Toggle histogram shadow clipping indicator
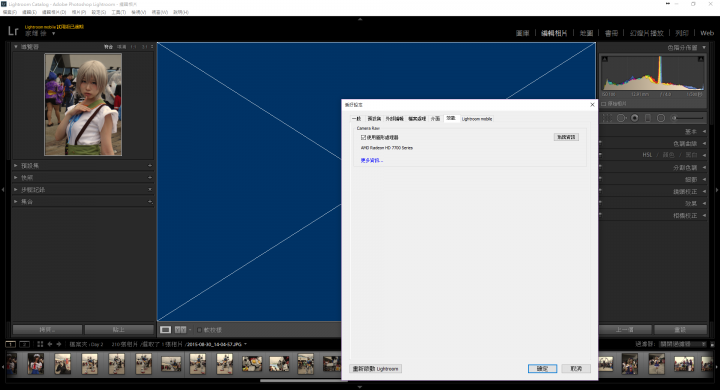The height and width of the screenshot is (390, 720). 605,59
